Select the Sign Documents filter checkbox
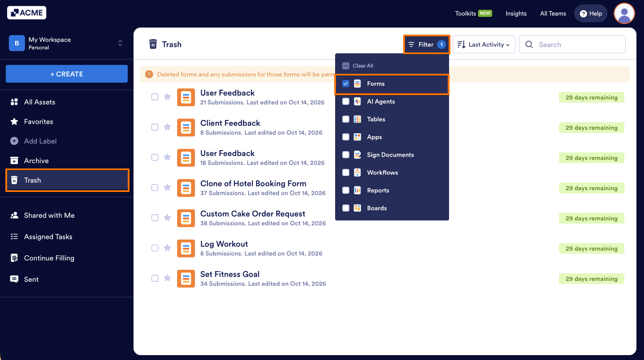This screenshot has width=644, height=360. 346,155
